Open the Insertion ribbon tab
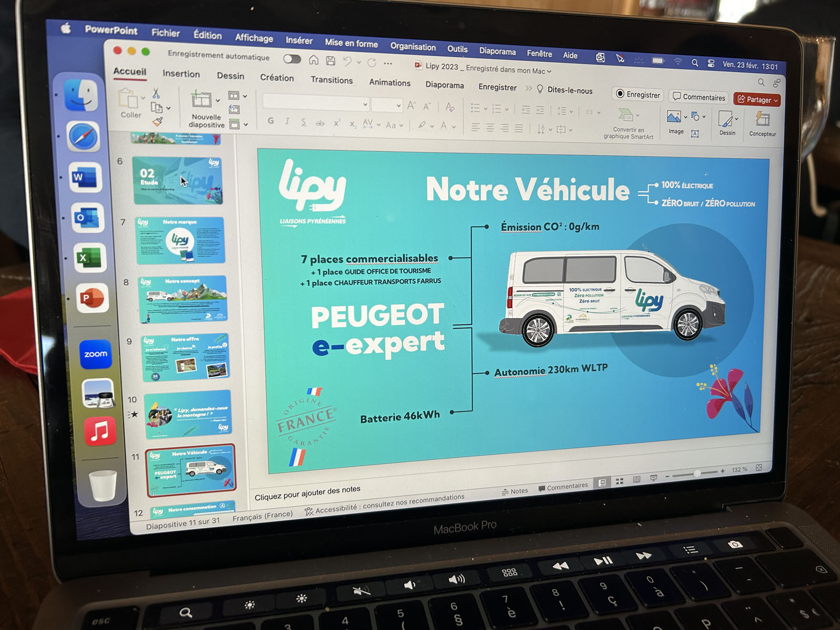The image size is (840, 630). coord(181,73)
